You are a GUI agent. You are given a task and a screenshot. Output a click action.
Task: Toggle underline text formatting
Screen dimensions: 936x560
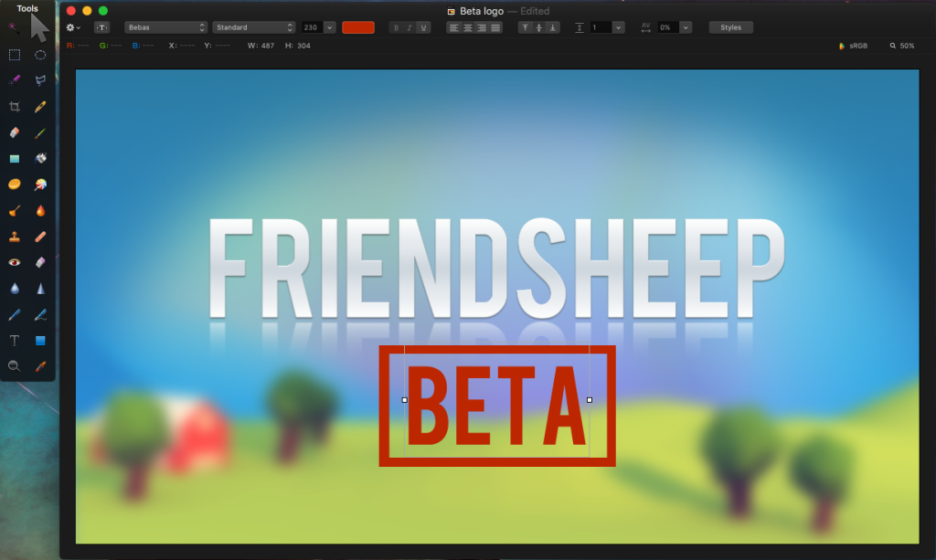pos(423,27)
